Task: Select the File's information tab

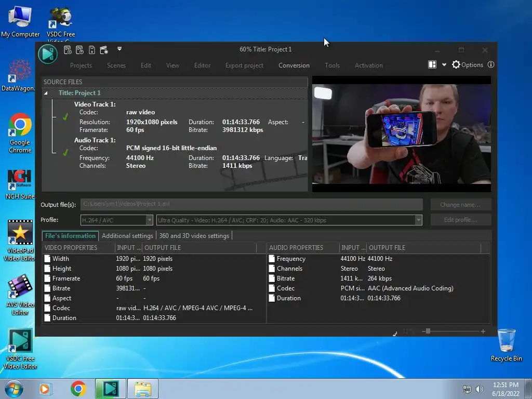Action: [70, 236]
